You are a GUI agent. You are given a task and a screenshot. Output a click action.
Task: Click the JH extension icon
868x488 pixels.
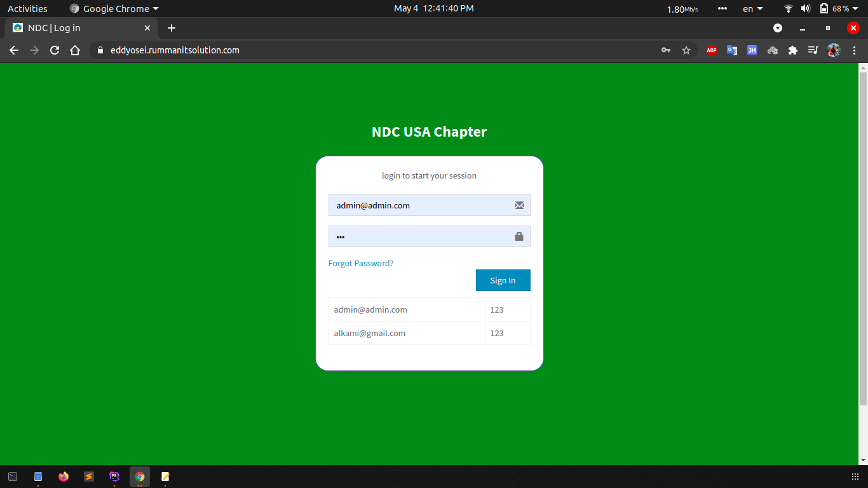[752, 50]
